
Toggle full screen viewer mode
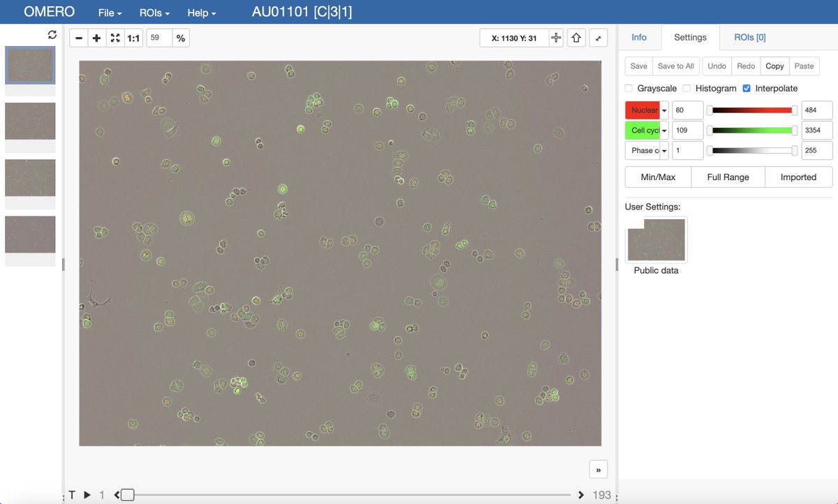click(x=598, y=38)
